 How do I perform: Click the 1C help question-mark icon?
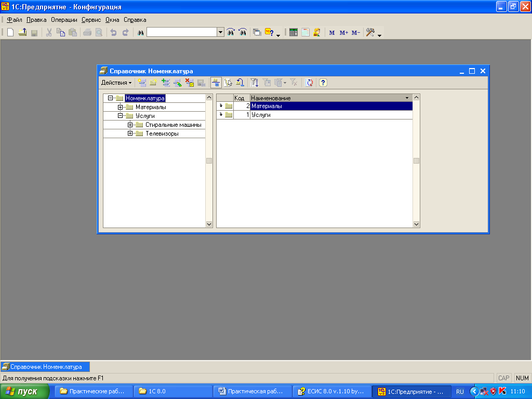coord(269,33)
